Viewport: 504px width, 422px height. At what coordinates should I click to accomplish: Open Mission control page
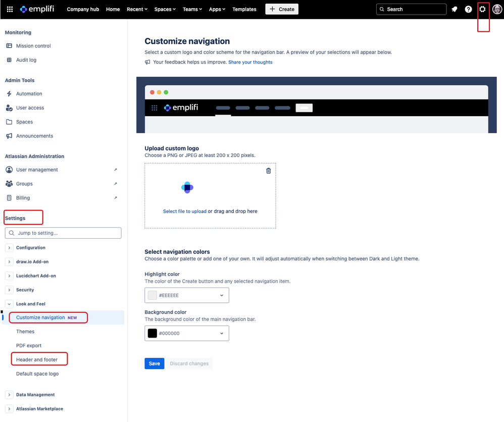pyautogui.click(x=33, y=46)
